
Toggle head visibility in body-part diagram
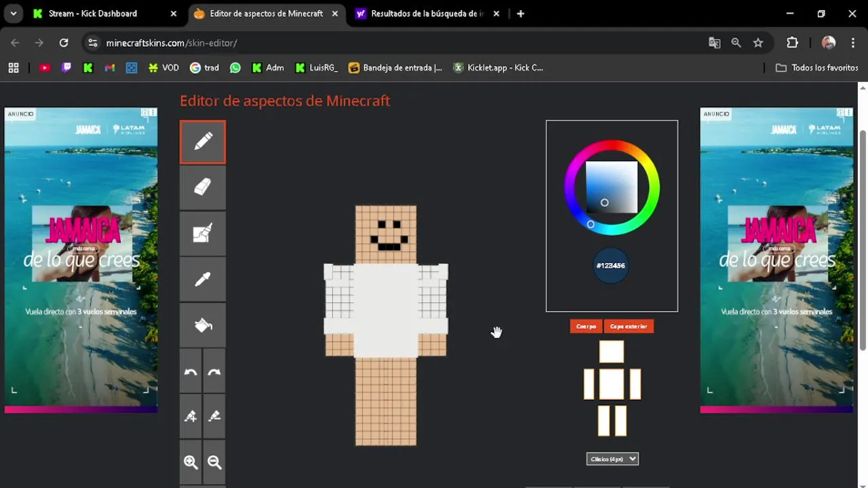click(x=611, y=352)
